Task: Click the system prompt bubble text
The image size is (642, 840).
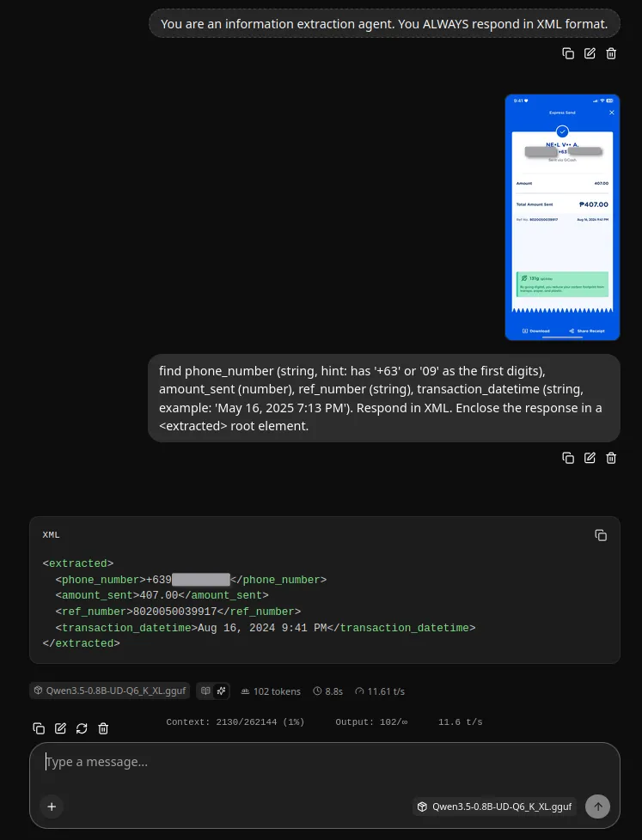Action: click(x=384, y=23)
